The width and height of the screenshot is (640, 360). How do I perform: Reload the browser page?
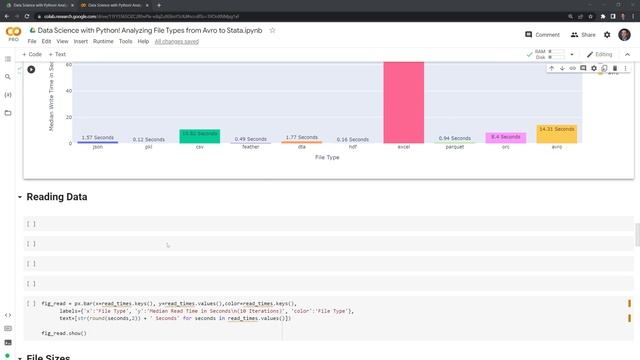tap(27, 16)
